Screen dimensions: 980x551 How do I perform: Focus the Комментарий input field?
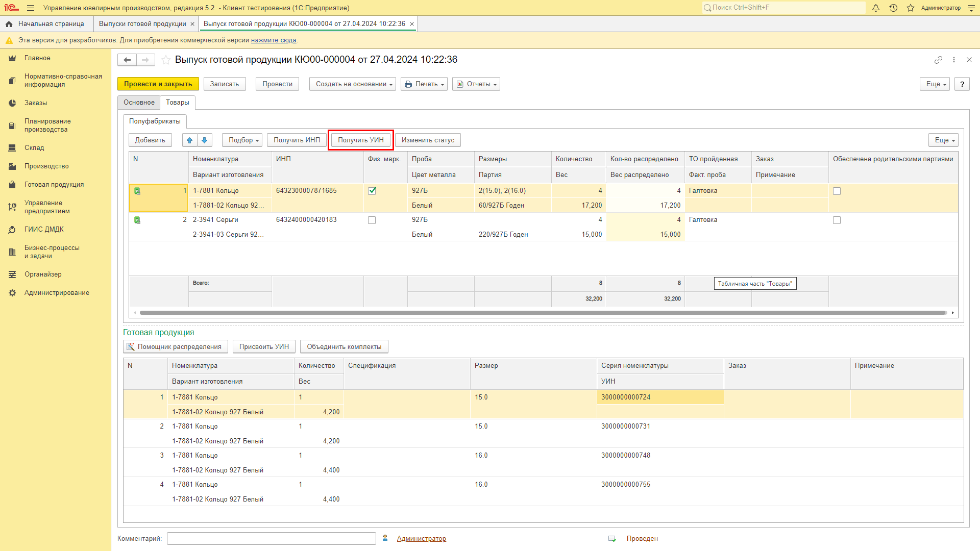pos(272,539)
